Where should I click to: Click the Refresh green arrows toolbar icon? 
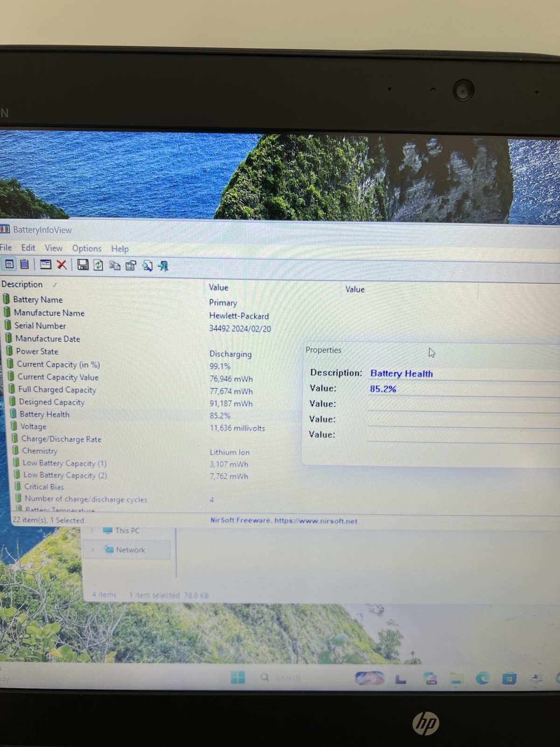(98, 265)
